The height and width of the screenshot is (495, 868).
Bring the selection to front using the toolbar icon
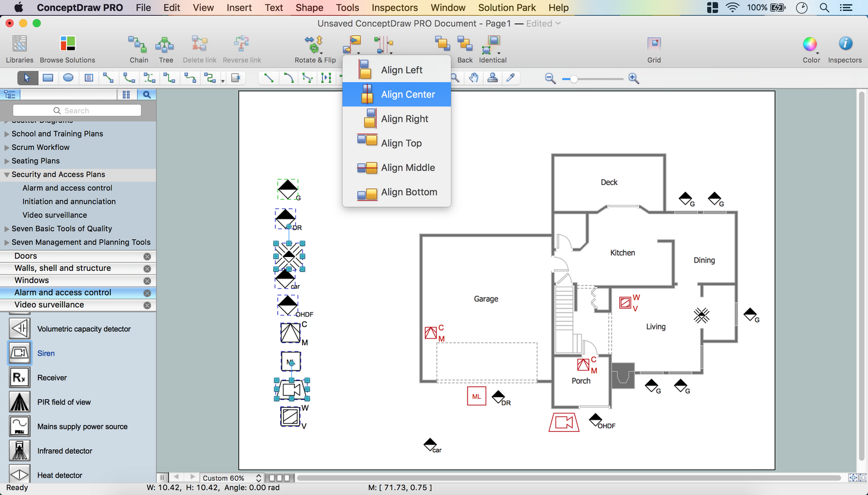coord(443,44)
